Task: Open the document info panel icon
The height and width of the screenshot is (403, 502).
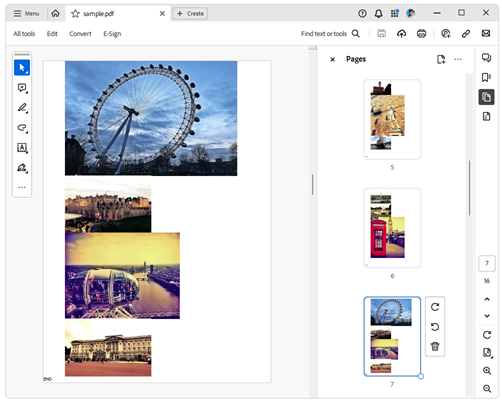Action: tap(486, 117)
